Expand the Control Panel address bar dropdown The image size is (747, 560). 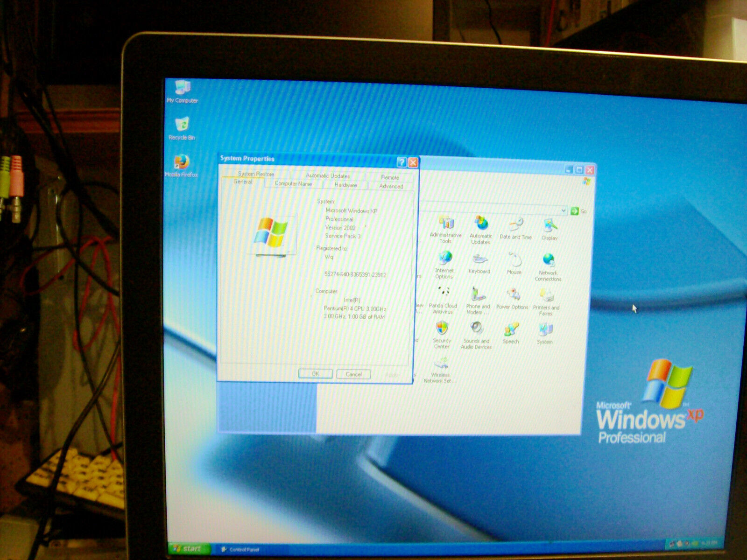(x=564, y=211)
